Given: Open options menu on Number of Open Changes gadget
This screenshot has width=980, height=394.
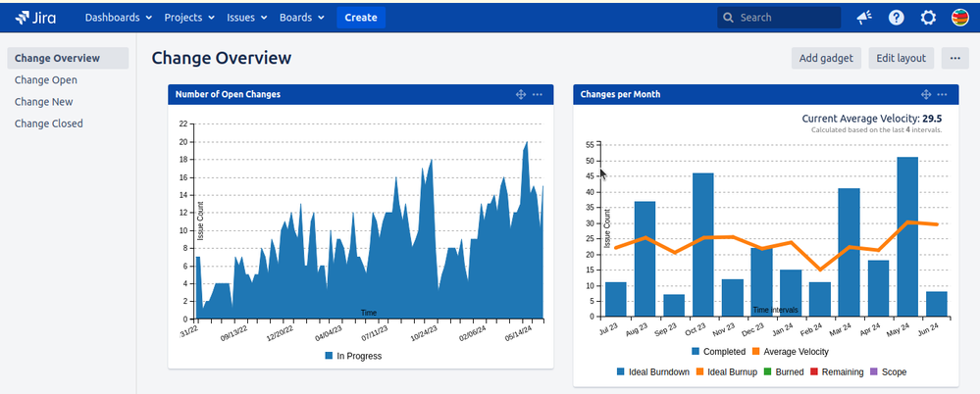Looking at the screenshot, I should tap(538, 94).
